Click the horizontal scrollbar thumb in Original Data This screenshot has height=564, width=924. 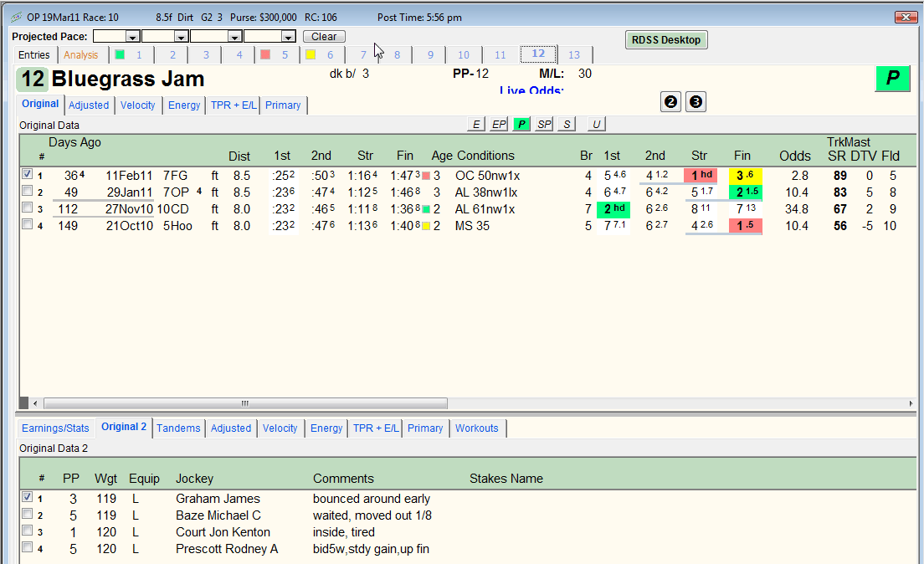[245, 403]
